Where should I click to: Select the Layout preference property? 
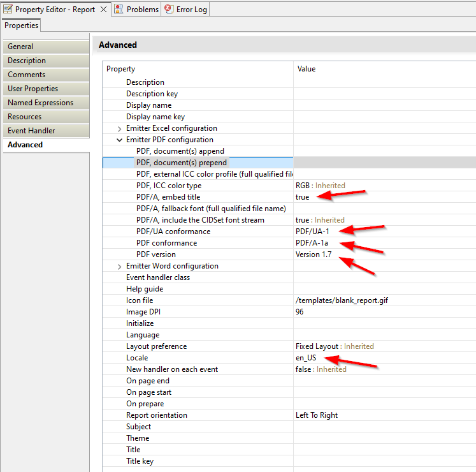click(x=156, y=346)
